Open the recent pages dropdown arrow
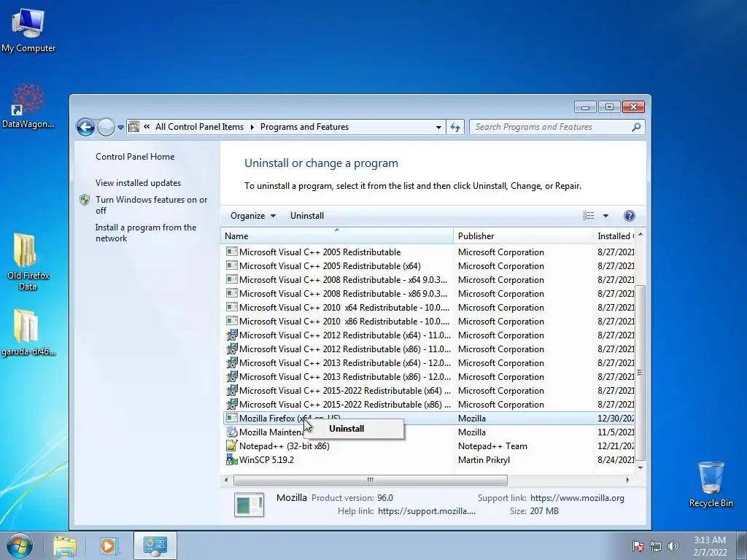Viewport: 747px width, 560px height. [120, 128]
